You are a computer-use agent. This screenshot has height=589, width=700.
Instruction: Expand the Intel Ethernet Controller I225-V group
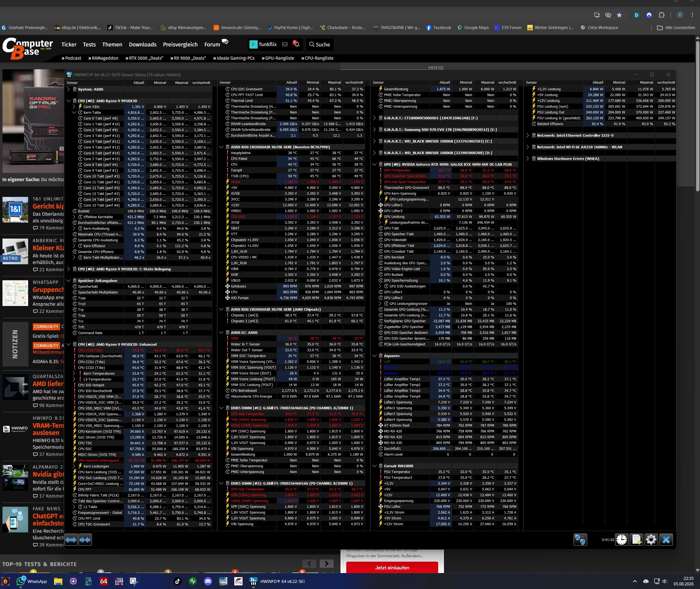point(528,136)
